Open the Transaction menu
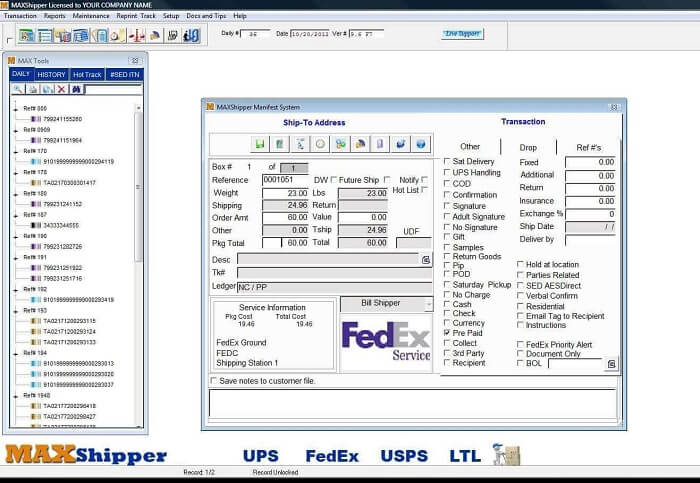The width and height of the screenshot is (700, 483). pos(20,16)
